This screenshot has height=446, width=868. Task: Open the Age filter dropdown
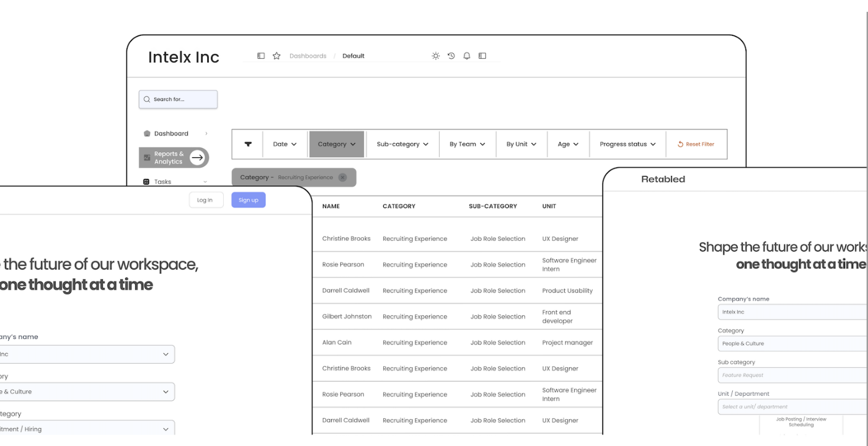(568, 144)
